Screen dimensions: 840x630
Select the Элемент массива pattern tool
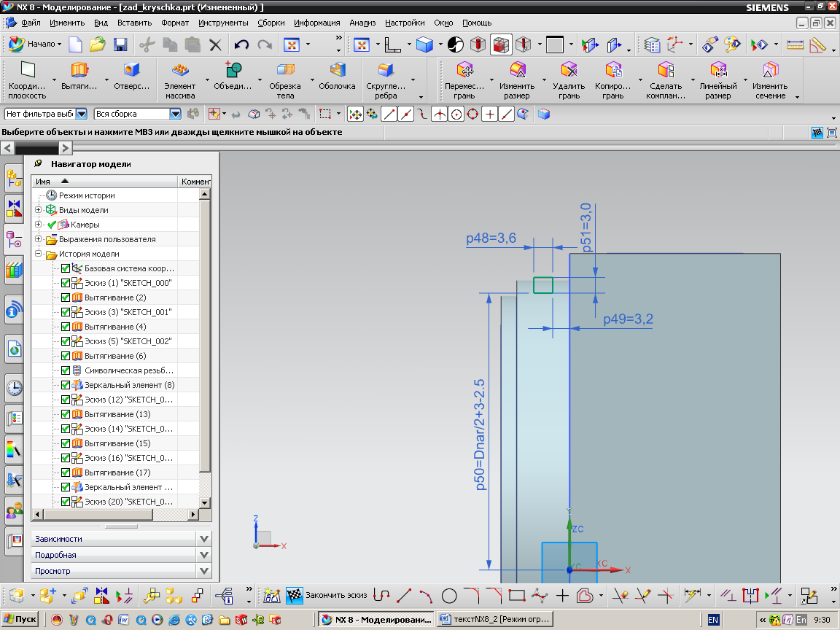click(x=180, y=80)
